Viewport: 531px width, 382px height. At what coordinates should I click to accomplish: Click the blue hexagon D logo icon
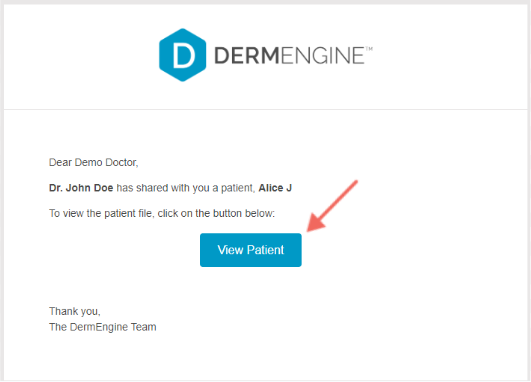(x=183, y=55)
